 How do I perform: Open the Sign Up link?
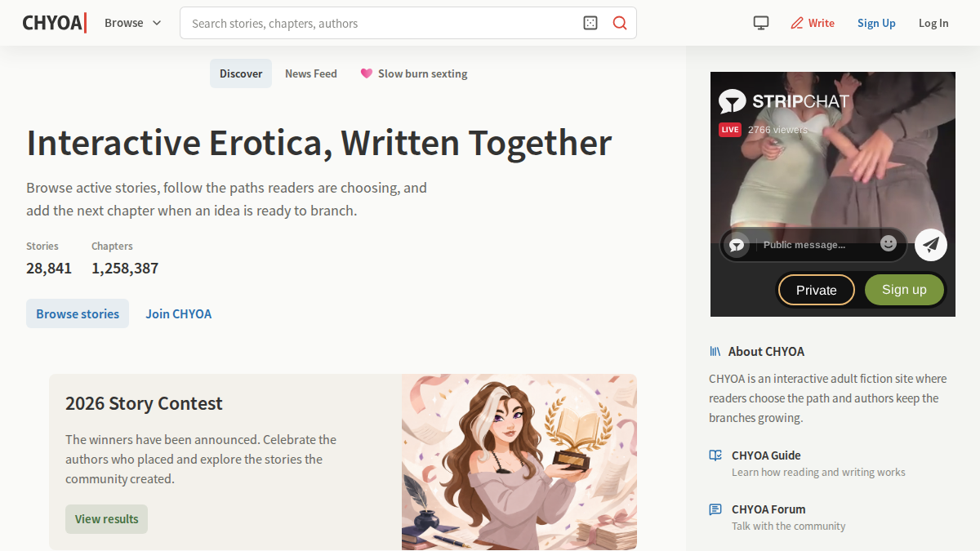[876, 23]
